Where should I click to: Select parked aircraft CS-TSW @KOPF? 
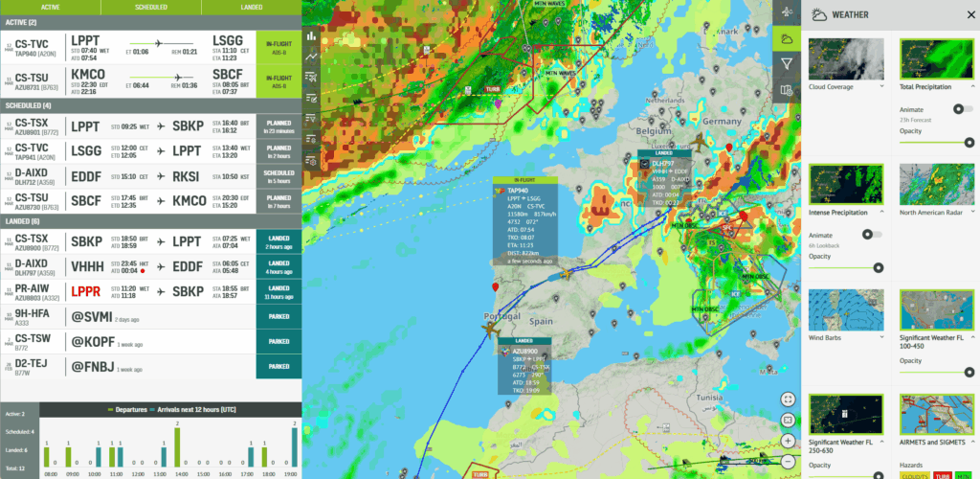(150, 341)
